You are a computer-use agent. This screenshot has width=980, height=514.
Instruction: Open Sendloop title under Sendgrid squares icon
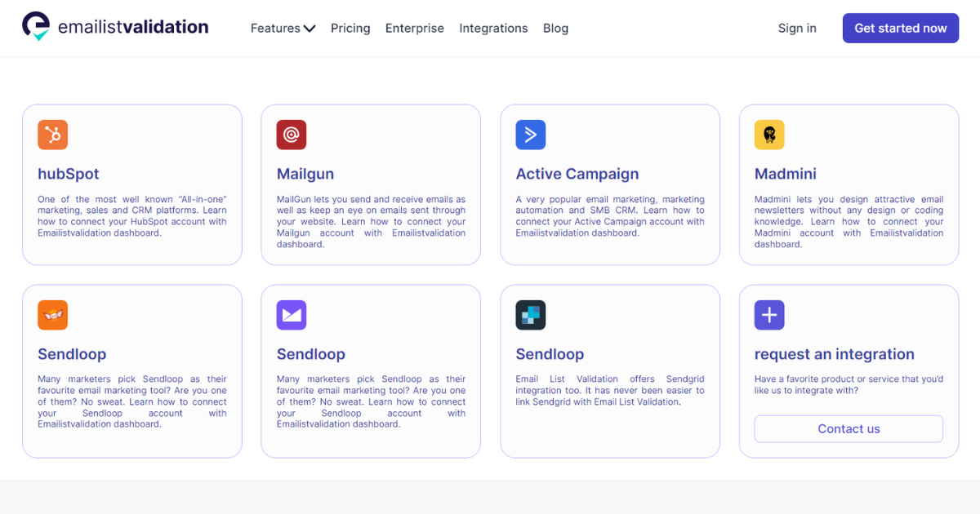click(x=550, y=354)
